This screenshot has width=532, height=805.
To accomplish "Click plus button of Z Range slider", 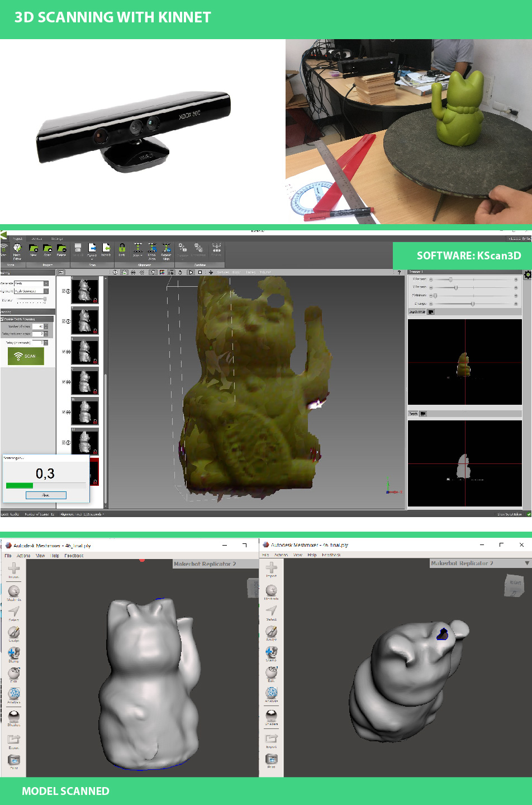I will pyautogui.click(x=515, y=304).
